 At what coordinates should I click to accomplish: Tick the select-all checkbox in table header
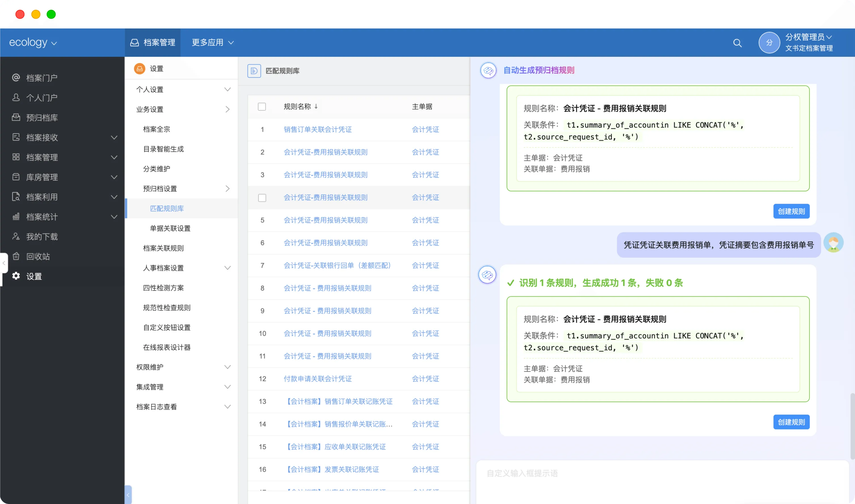262,107
